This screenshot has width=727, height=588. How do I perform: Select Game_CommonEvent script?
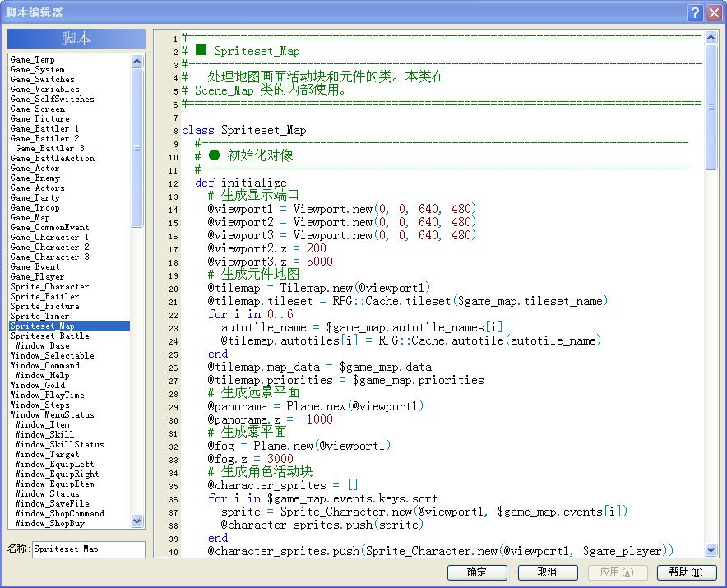(x=49, y=227)
